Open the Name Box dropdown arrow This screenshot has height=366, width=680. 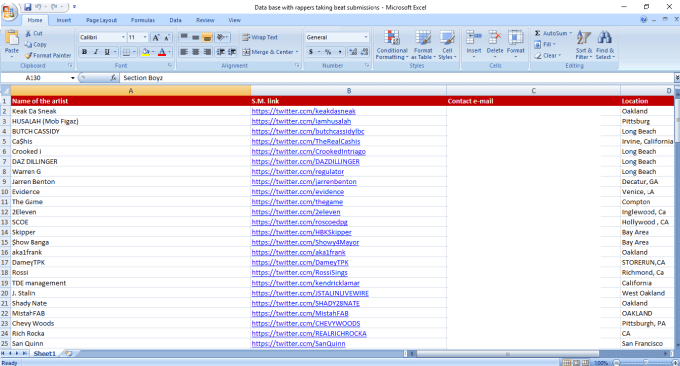[72, 78]
